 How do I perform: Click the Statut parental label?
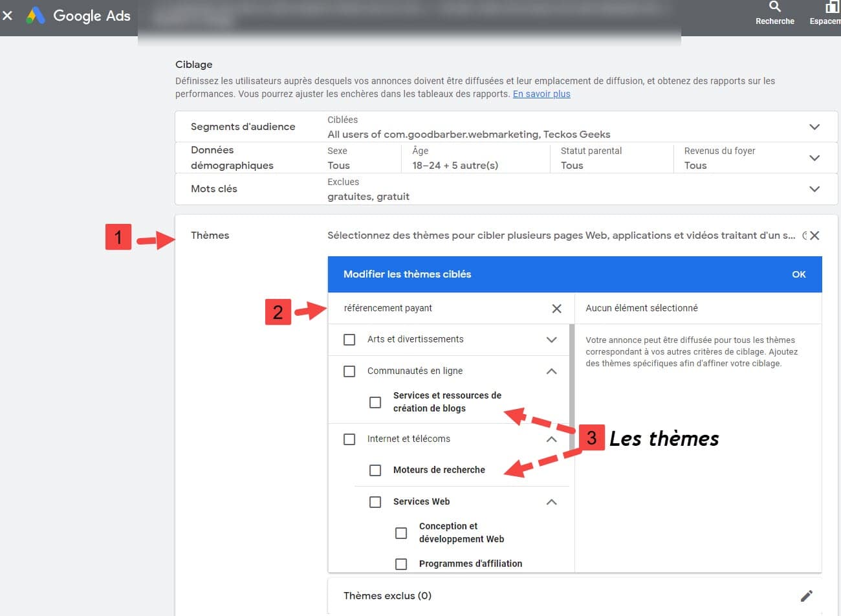[591, 151]
